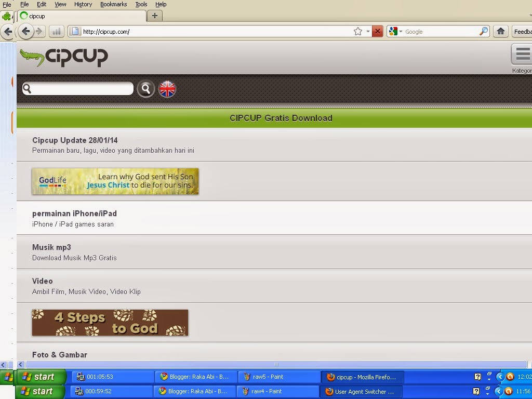Click the horizontal scrollbar's left arrow
Screen dimensions: 532x399
(x=21, y=364)
